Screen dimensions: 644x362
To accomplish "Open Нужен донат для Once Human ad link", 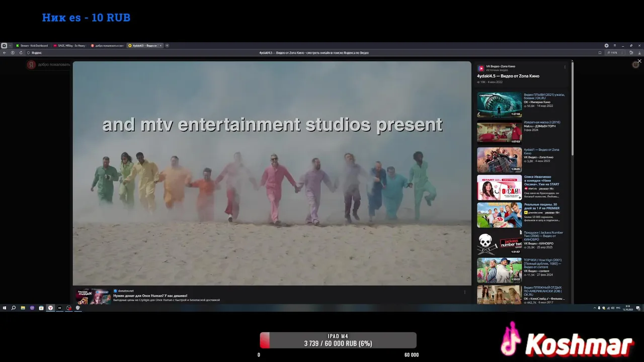I will tap(150, 296).
